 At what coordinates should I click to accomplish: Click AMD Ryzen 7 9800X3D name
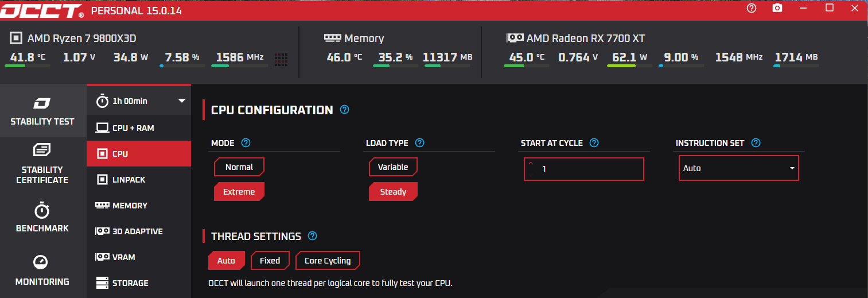coord(82,38)
